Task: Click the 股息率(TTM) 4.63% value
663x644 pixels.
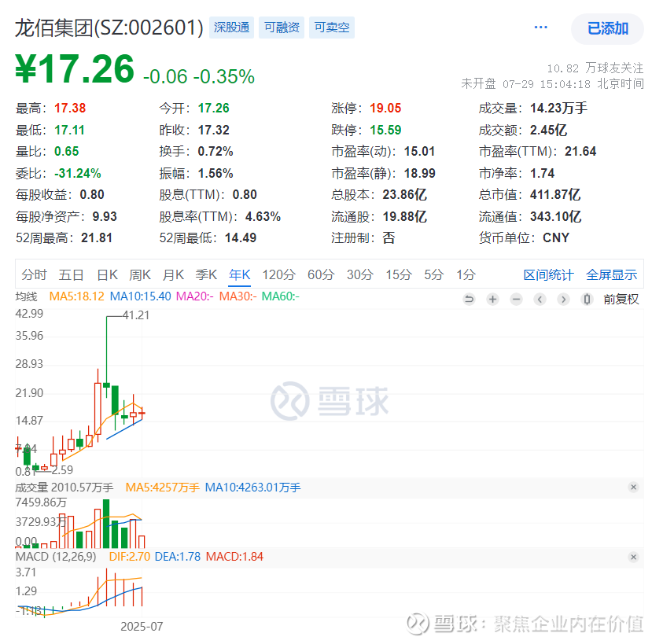Action: click(x=263, y=216)
